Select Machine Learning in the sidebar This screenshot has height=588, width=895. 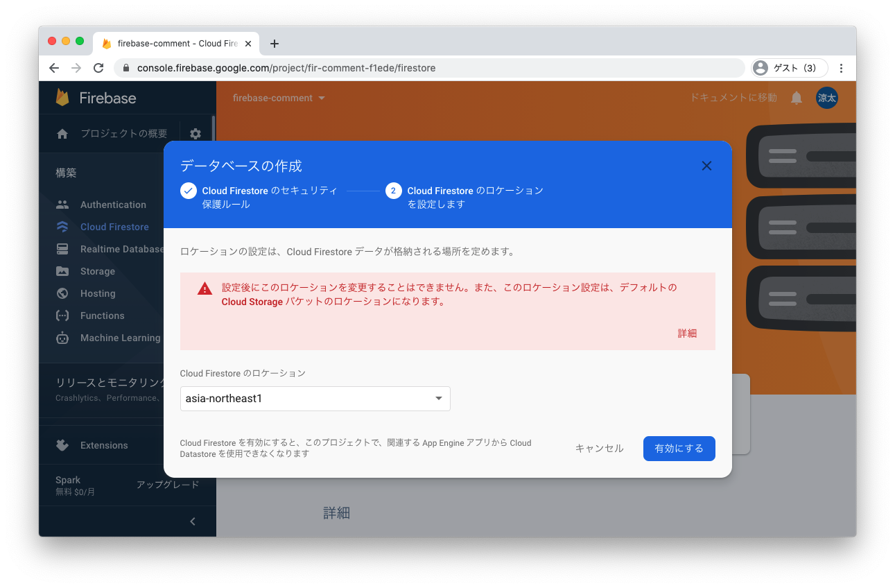(x=121, y=338)
